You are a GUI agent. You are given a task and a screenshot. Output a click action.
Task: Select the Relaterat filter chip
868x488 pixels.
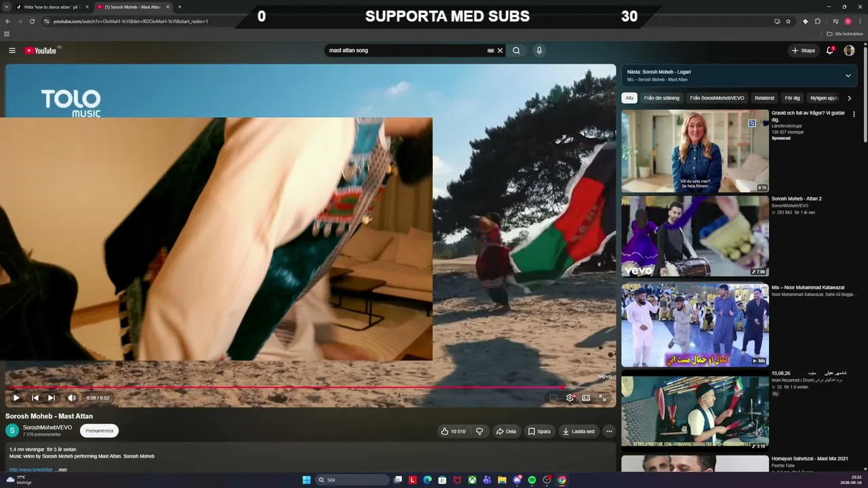(x=764, y=98)
